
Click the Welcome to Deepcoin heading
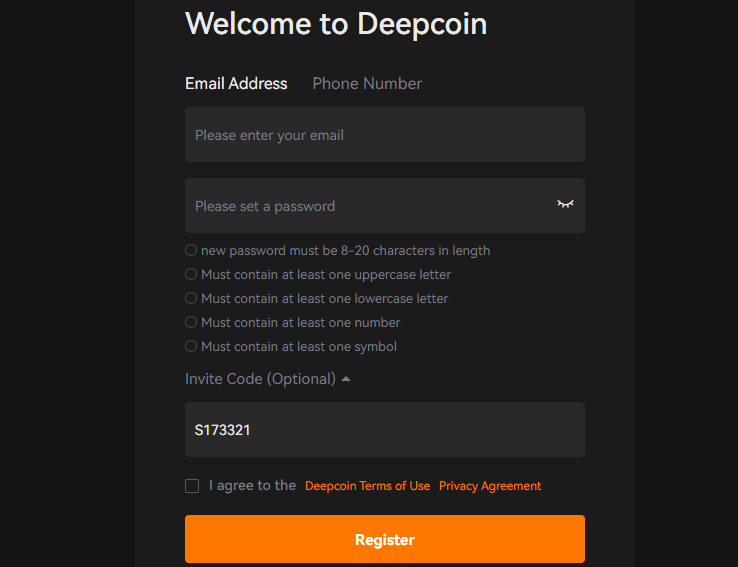[336, 24]
